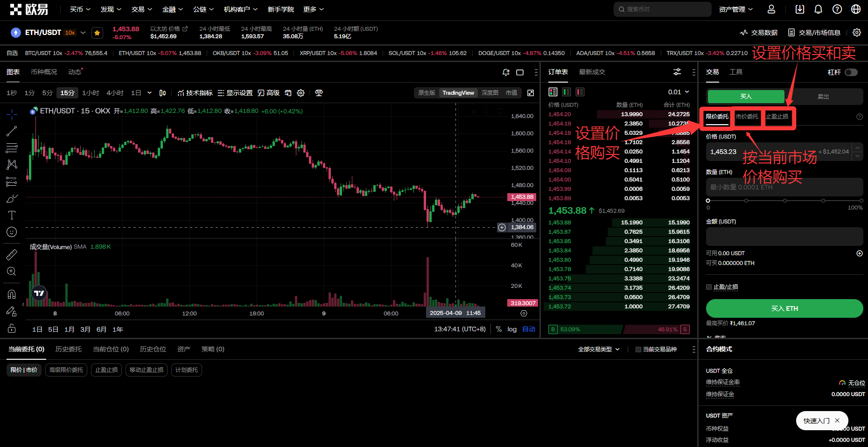The height and width of the screenshot is (447, 868).
Task: Open the 最新成交 tab
Action: pos(592,72)
